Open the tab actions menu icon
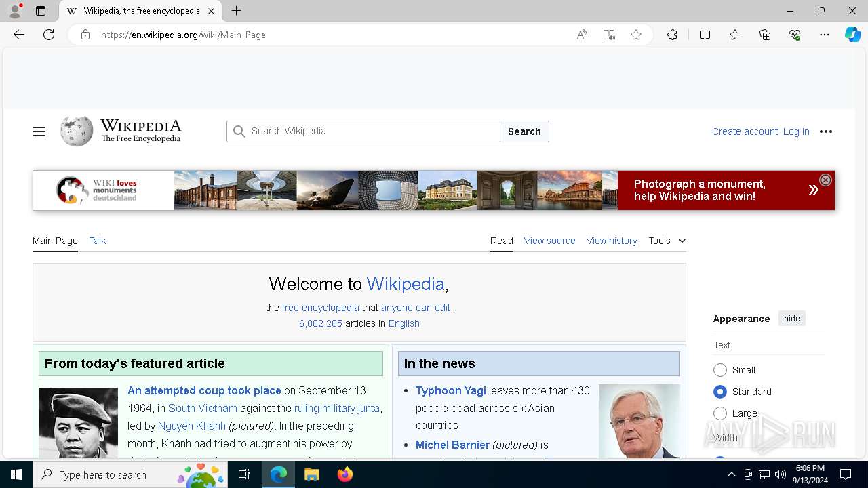 (41, 11)
